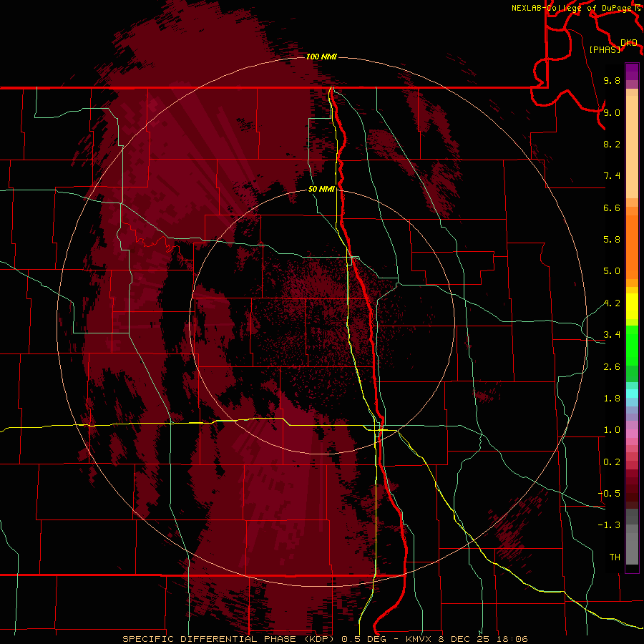Click the 1.0 value on the color scale
The image size is (644, 644).
tap(612, 430)
